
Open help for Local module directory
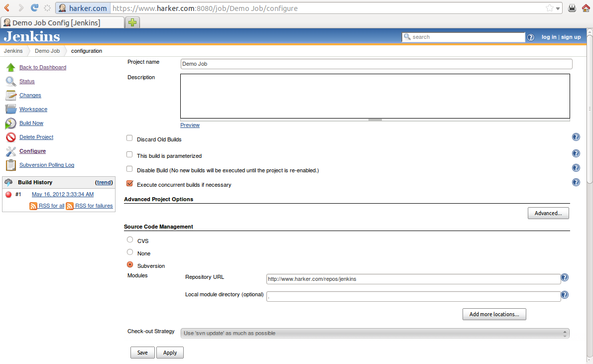point(565,295)
